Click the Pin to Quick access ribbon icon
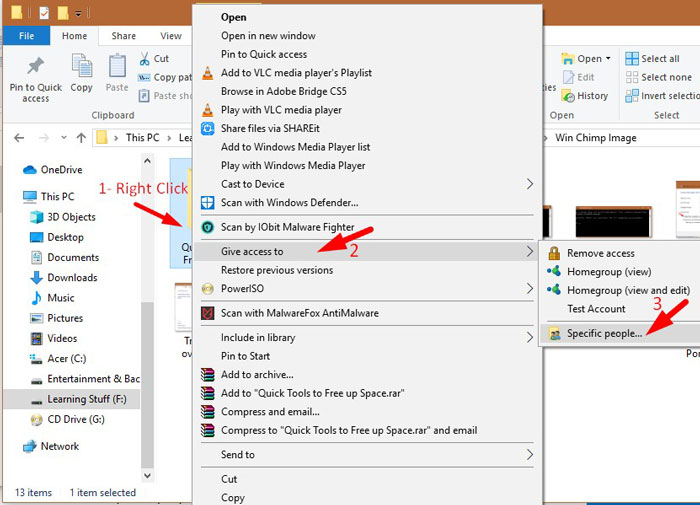 tap(35, 66)
